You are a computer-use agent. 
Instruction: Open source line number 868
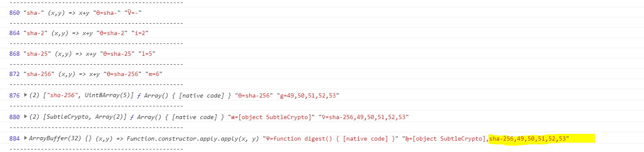pyautogui.click(x=14, y=54)
